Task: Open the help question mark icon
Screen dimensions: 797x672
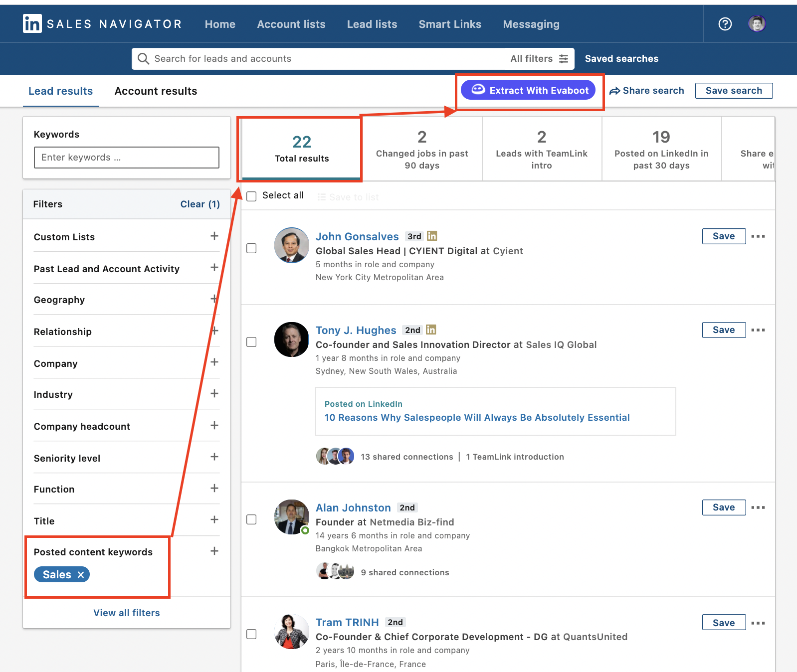Action: click(x=725, y=24)
